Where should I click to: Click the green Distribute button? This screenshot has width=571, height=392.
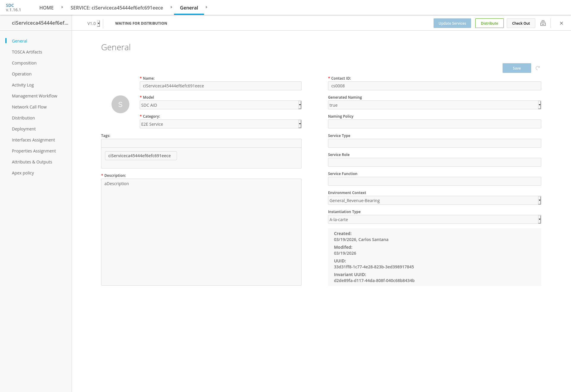(x=489, y=23)
